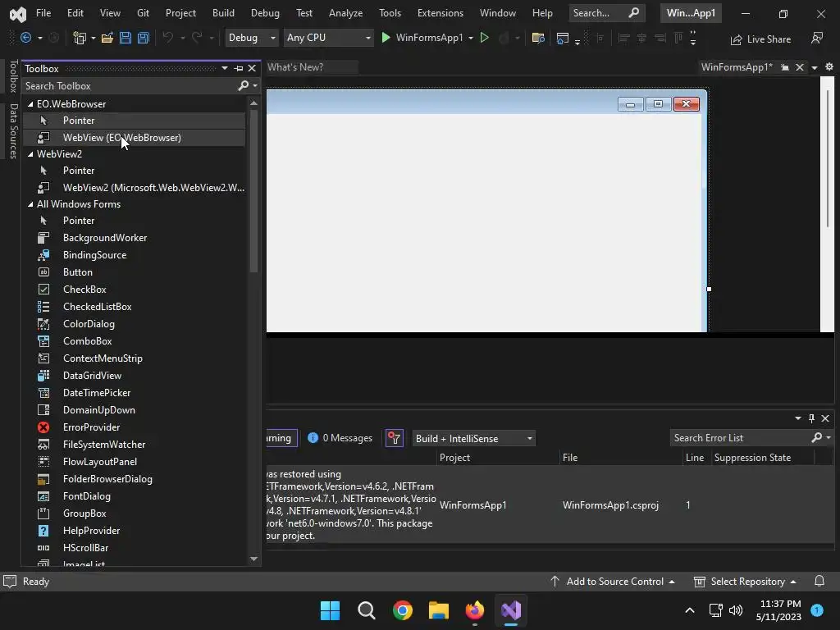Open the Debug configuration dropdown

251,38
